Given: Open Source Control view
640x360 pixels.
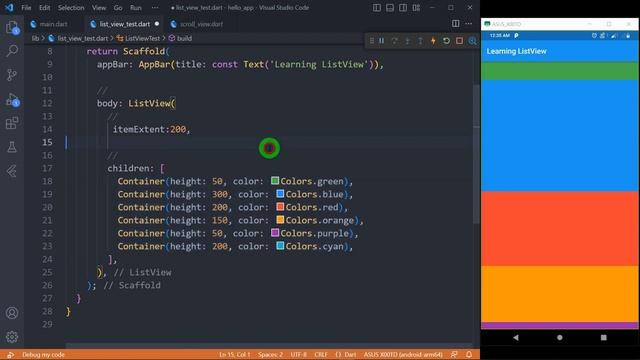Looking at the screenshot, I should [x=12, y=75].
